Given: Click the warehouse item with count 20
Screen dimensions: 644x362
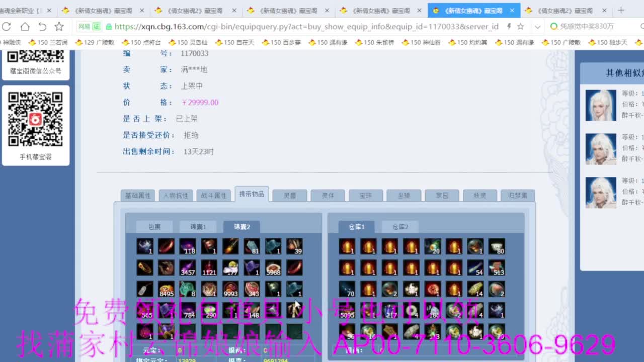Looking at the screenshot, I should point(433,246).
